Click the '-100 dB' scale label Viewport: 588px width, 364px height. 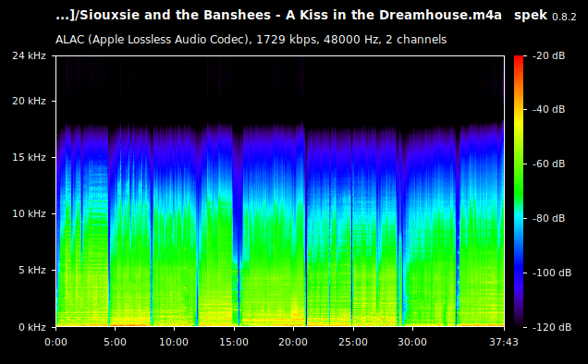coord(552,273)
